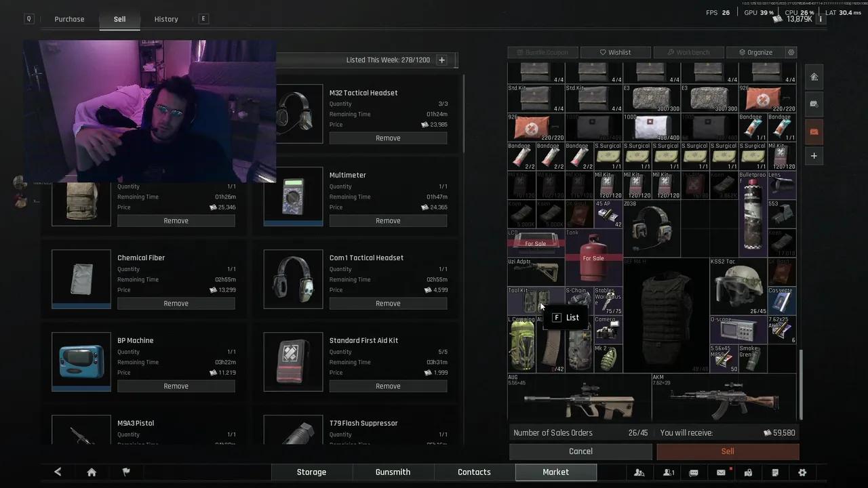Open the friends list
The width and height of the screenshot is (868, 488).
pos(668,472)
